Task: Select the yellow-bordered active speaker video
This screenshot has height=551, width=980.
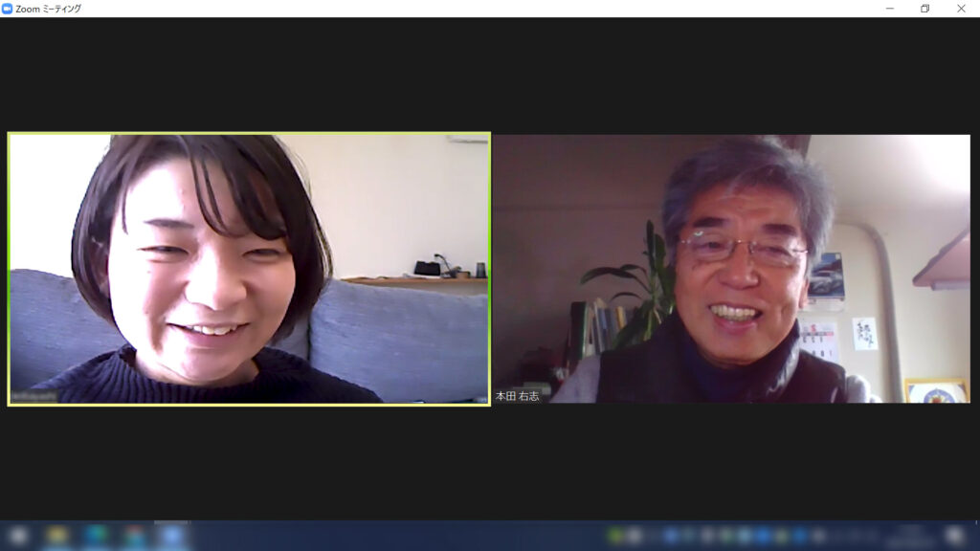Action: click(x=249, y=269)
